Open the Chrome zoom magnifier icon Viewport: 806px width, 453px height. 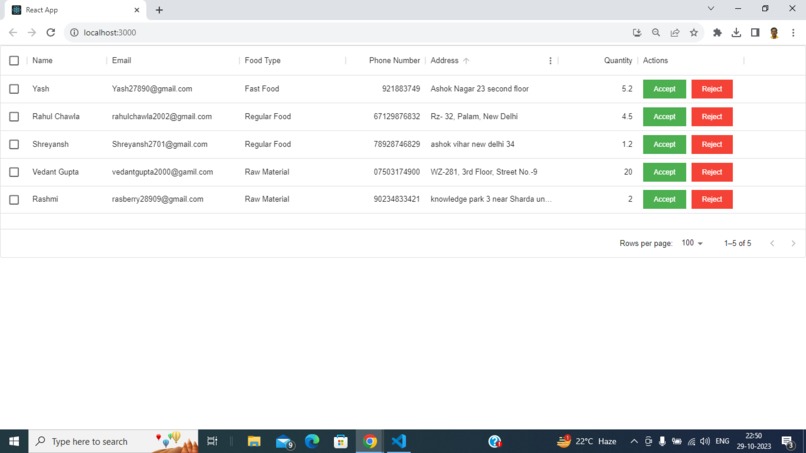click(x=656, y=32)
